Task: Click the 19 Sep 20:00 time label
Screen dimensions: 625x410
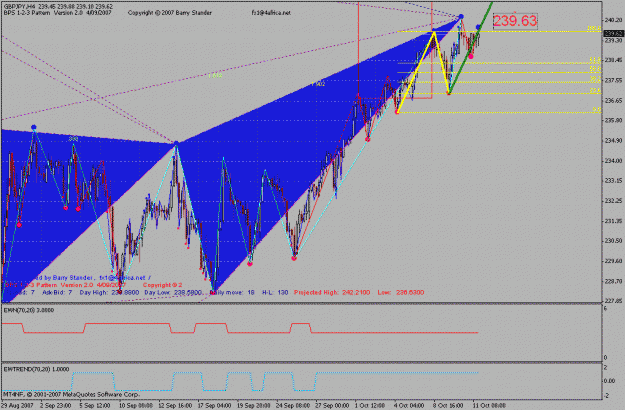Action: coord(254,406)
